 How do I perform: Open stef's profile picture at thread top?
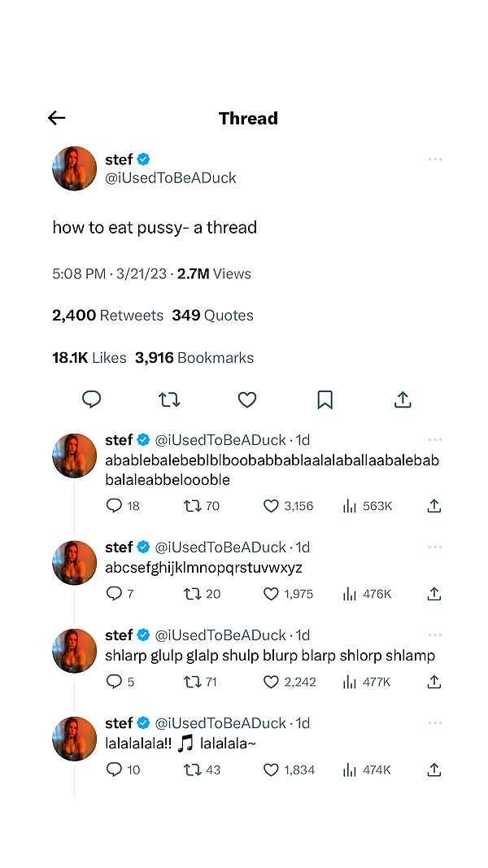(74, 168)
